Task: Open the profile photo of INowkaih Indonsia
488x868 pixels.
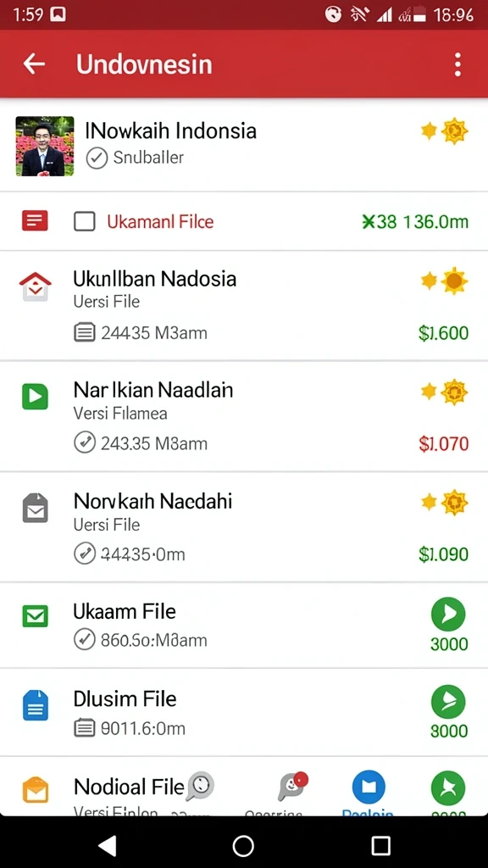Action: (45, 146)
